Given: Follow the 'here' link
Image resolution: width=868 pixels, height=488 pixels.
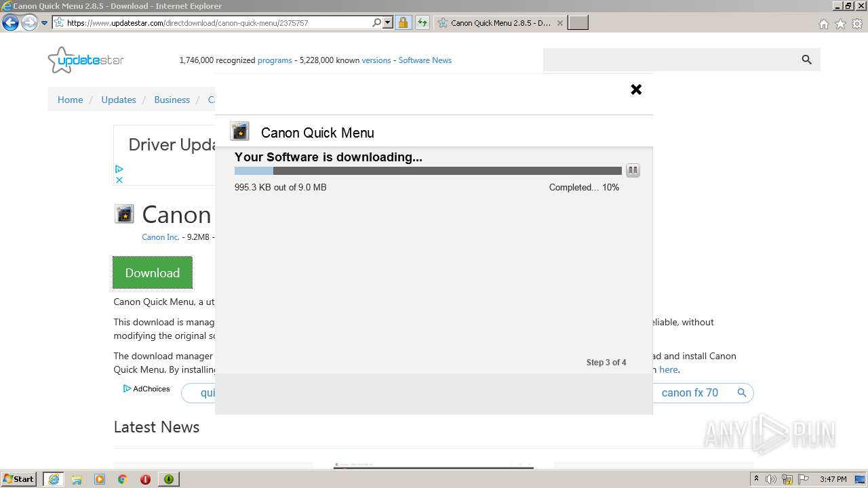Looking at the screenshot, I should 669,369.
